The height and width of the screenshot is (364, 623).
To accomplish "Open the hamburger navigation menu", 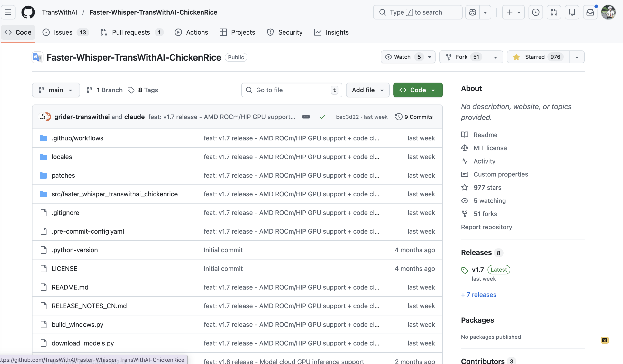I will click(x=8, y=12).
